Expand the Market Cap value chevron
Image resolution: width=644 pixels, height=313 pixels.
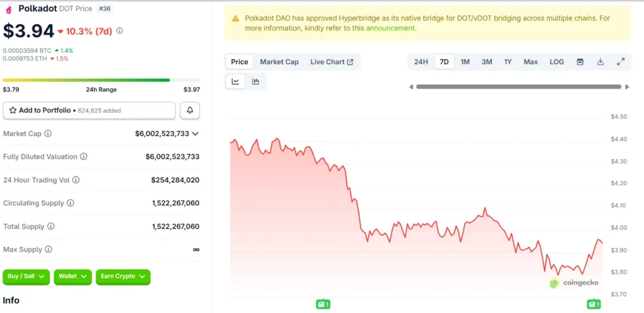click(196, 134)
